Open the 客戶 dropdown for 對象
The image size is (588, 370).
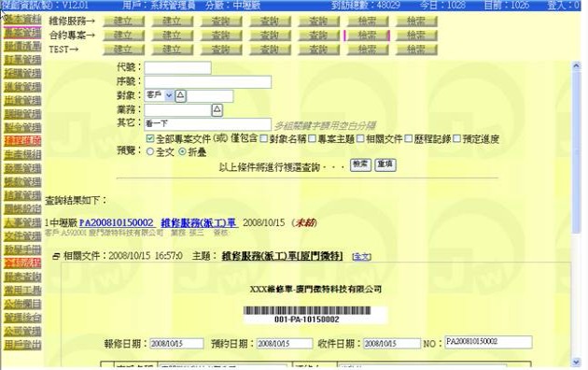pos(160,95)
